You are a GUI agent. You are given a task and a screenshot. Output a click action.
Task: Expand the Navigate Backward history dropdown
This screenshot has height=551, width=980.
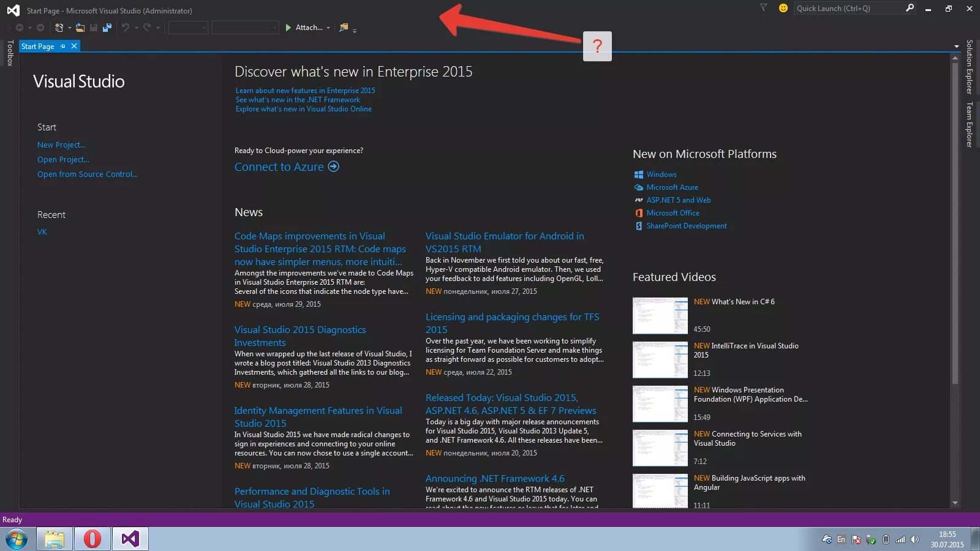point(29,28)
